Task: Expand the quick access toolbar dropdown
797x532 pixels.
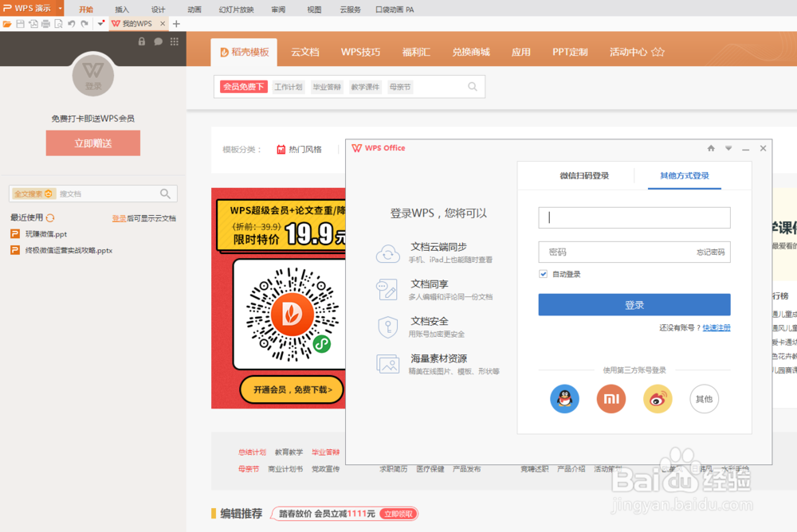Action: 100,24
